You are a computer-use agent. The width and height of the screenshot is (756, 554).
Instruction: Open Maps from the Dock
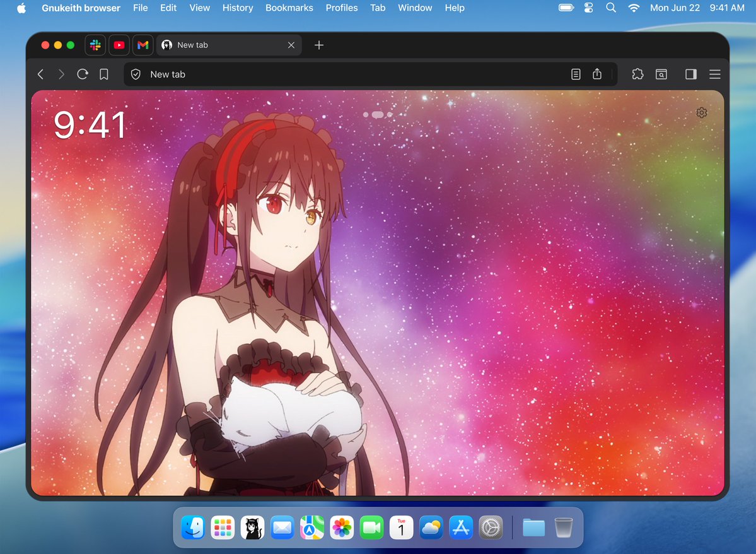click(312, 527)
